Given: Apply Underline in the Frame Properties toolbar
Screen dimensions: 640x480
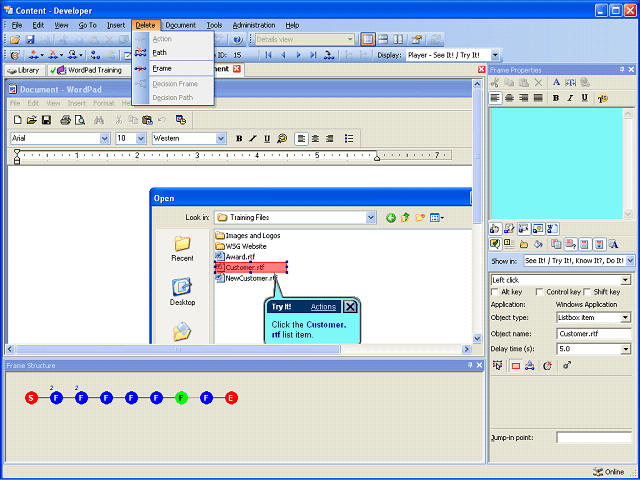Looking at the screenshot, I should click(584, 98).
